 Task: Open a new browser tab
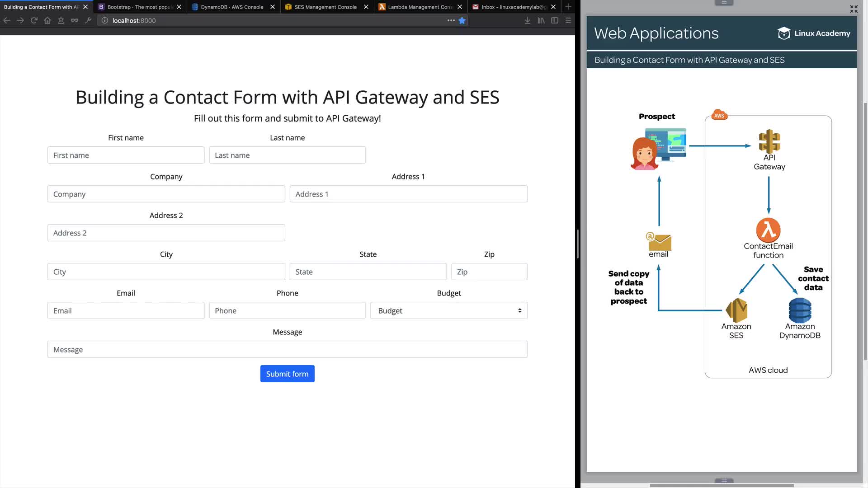tap(568, 7)
